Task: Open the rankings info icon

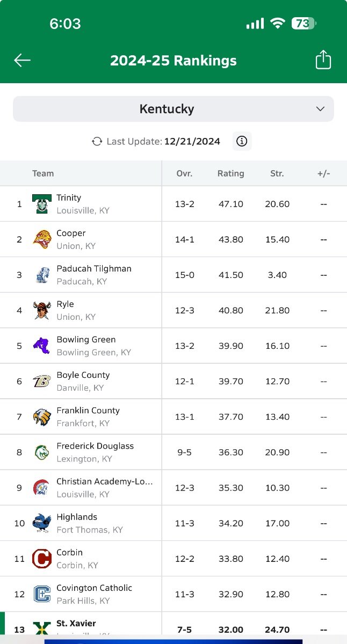Action: click(x=242, y=141)
